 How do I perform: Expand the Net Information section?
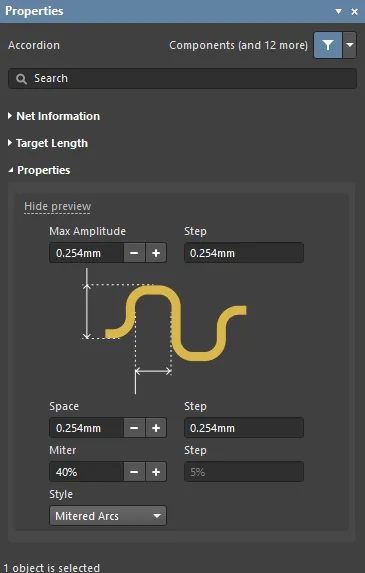54,116
